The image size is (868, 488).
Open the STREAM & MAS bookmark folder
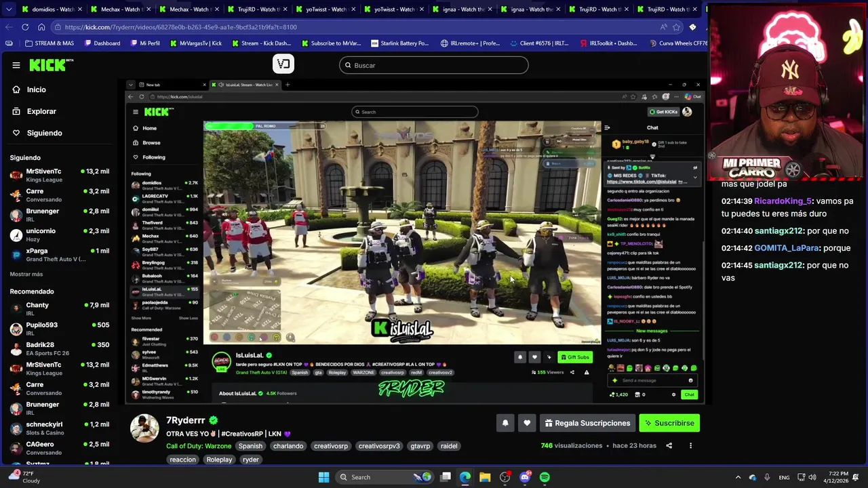(x=50, y=43)
